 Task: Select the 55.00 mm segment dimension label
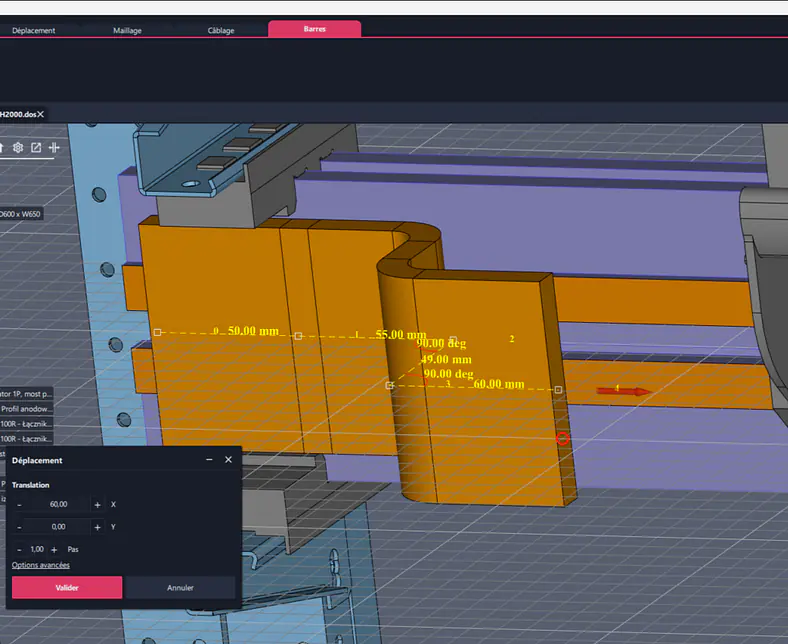coord(401,334)
